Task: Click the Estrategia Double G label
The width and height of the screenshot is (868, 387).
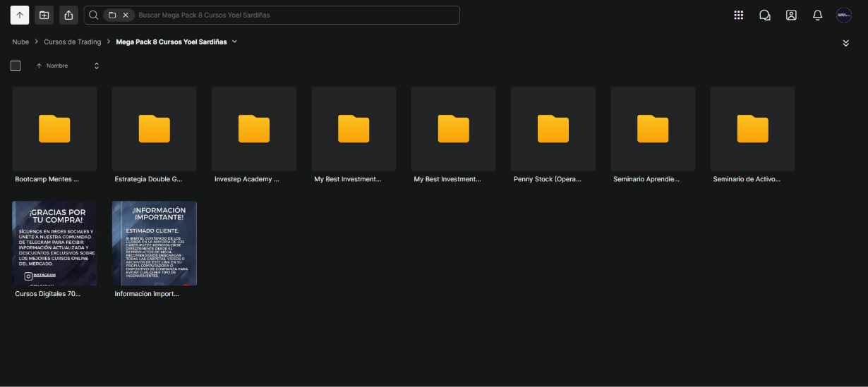Action: coord(149,179)
